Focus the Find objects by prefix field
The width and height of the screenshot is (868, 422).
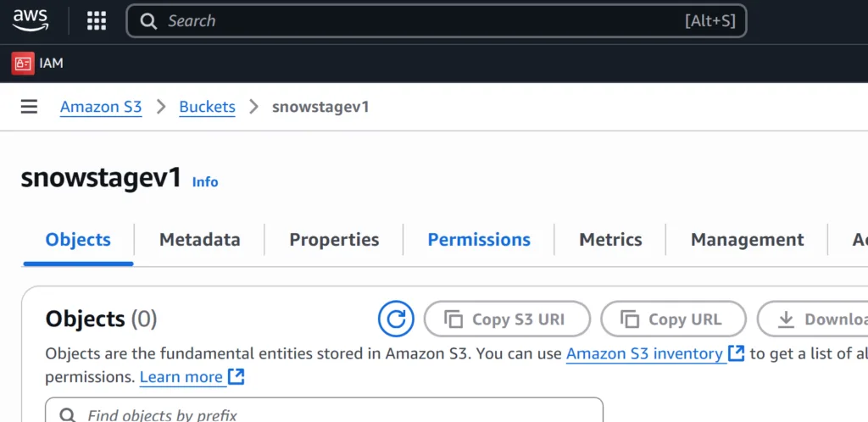pos(324,410)
